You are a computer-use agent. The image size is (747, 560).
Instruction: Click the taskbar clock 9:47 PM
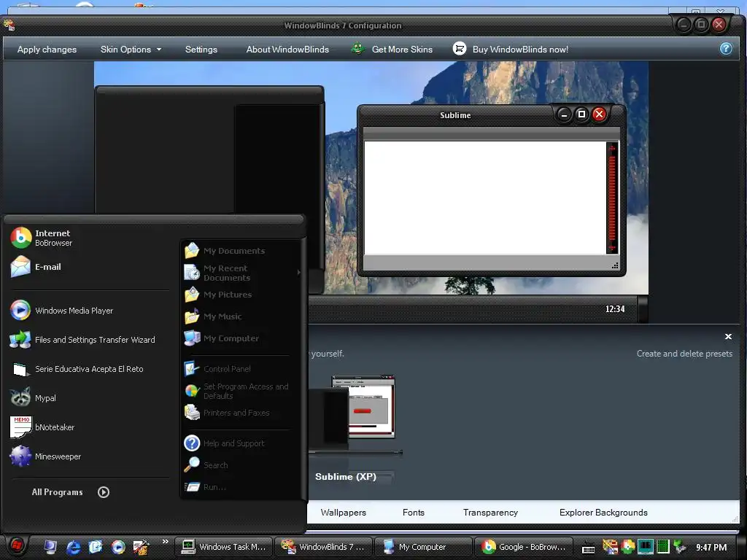point(711,547)
